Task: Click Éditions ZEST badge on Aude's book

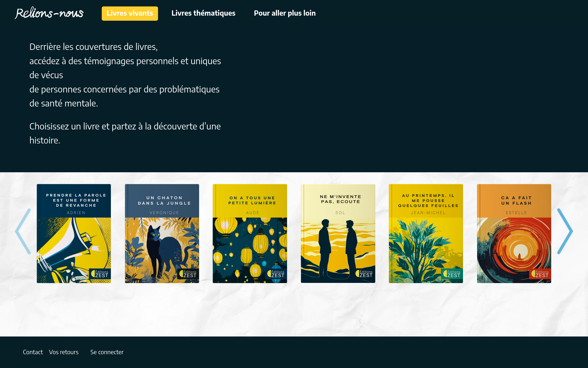Action: pyautogui.click(x=276, y=274)
